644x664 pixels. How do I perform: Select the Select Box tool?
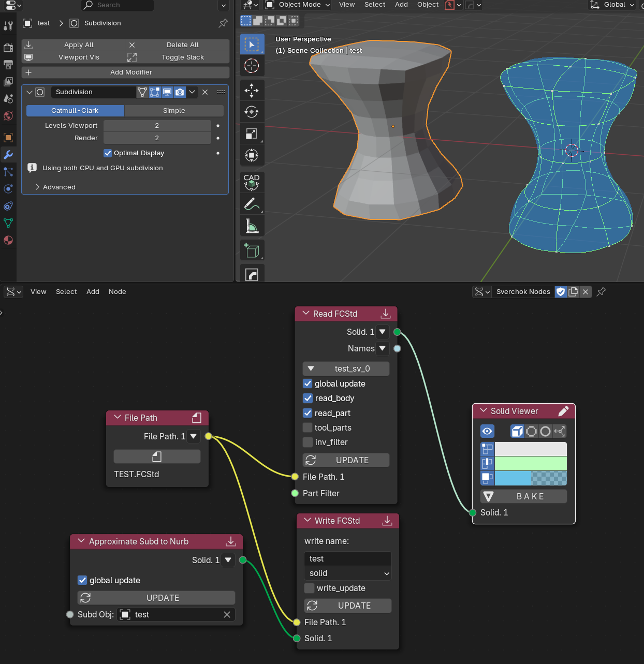(x=252, y=44)
